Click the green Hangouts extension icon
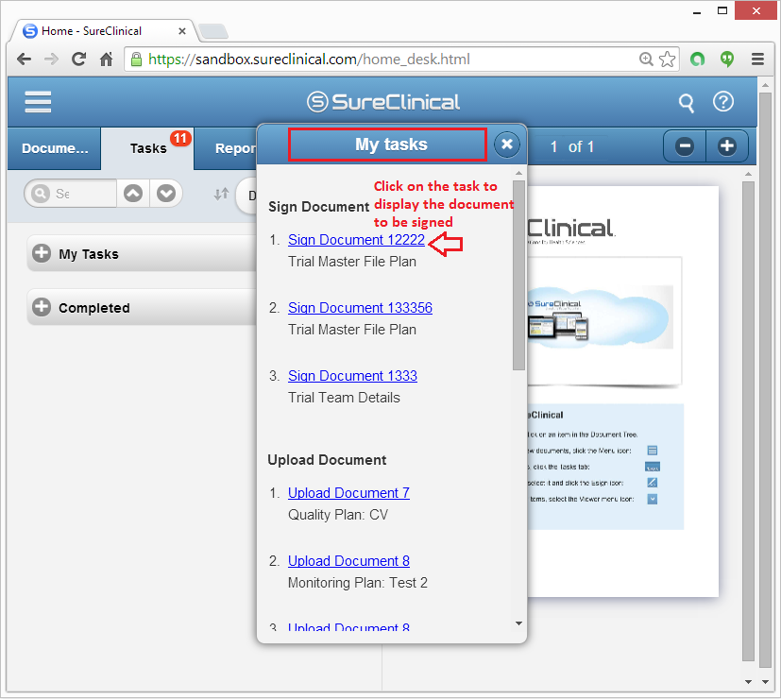781x700 pixels. point(727,60)
